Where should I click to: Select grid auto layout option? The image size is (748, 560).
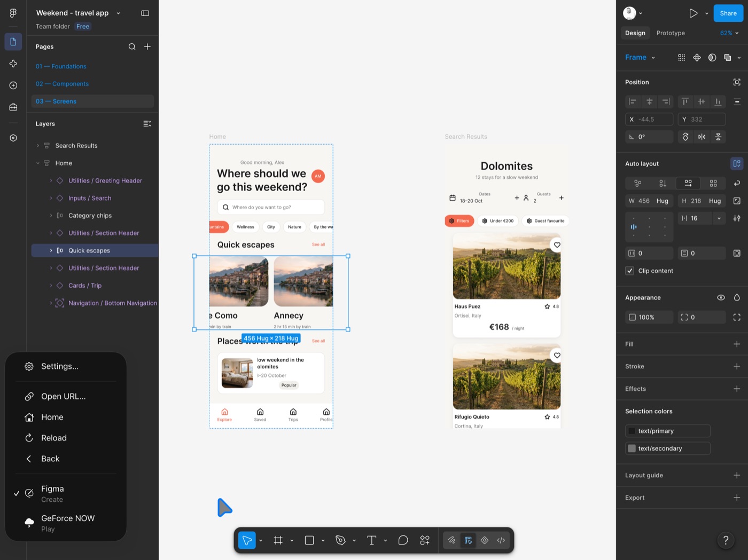click(713, 183)
